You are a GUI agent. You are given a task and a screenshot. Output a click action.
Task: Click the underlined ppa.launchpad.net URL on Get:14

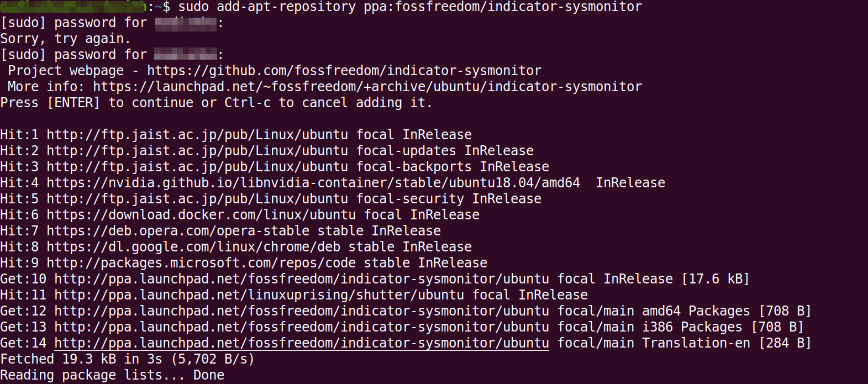[x=301, y=343]
